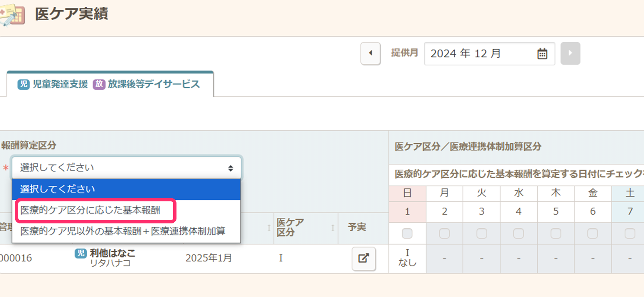The image size is (644, 297).
Task: Click the 提供月 date input field
Action: tap(479, 54)
